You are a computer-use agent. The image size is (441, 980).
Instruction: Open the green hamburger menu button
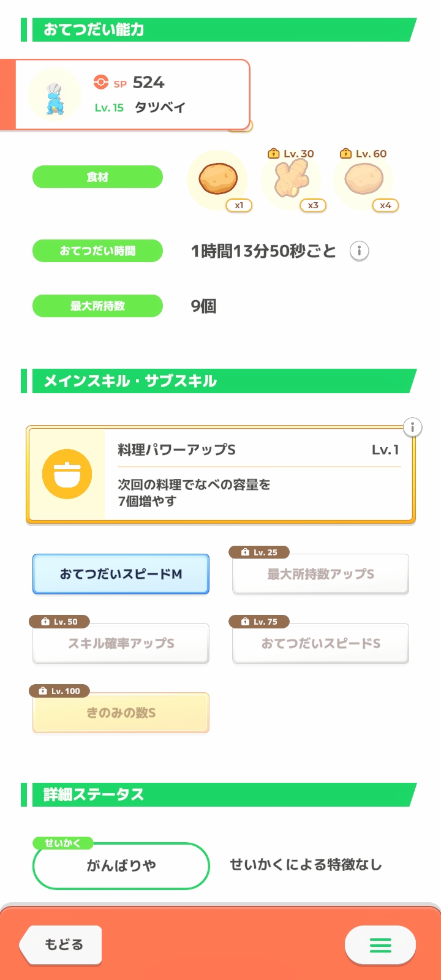(380, 945)
